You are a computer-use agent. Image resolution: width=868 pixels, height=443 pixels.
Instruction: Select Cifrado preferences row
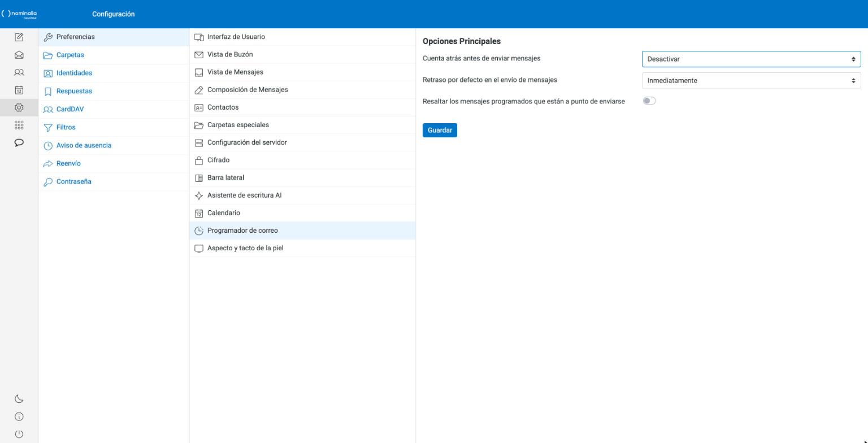(x=302, y=160)
